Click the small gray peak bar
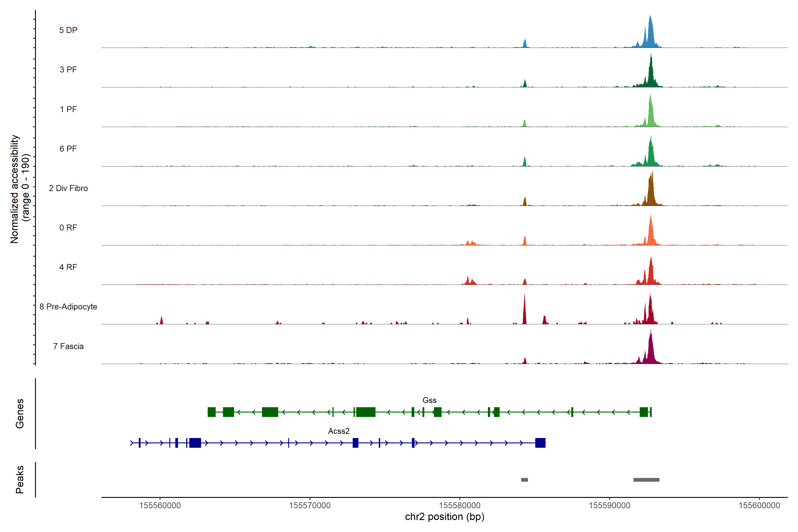 click(524, 480)
